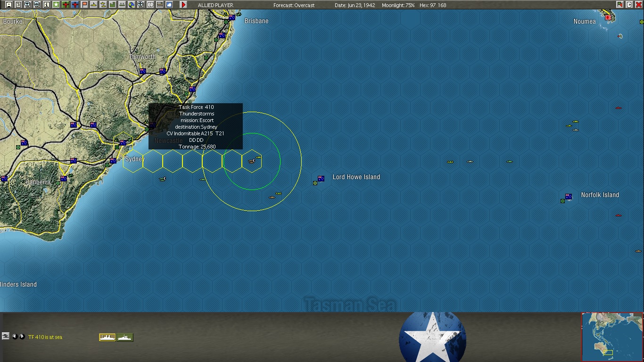Screen dimensions: 644x362
Task: Click the red plane on green button
Action: coord(66,5)
